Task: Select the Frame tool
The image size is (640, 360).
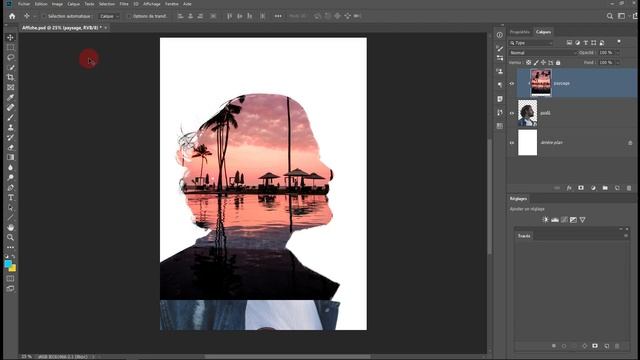Action: pyautogui.click(x=11, y=87)
